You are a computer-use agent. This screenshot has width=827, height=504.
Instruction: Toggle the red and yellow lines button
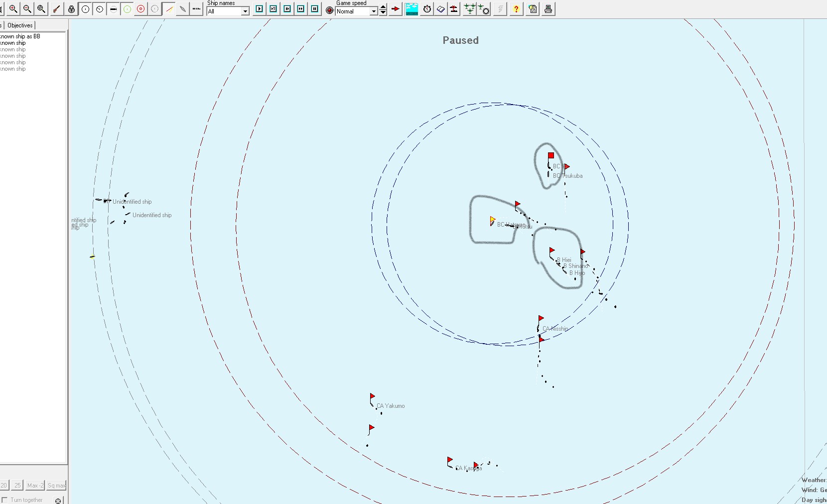tap(169, 9)
